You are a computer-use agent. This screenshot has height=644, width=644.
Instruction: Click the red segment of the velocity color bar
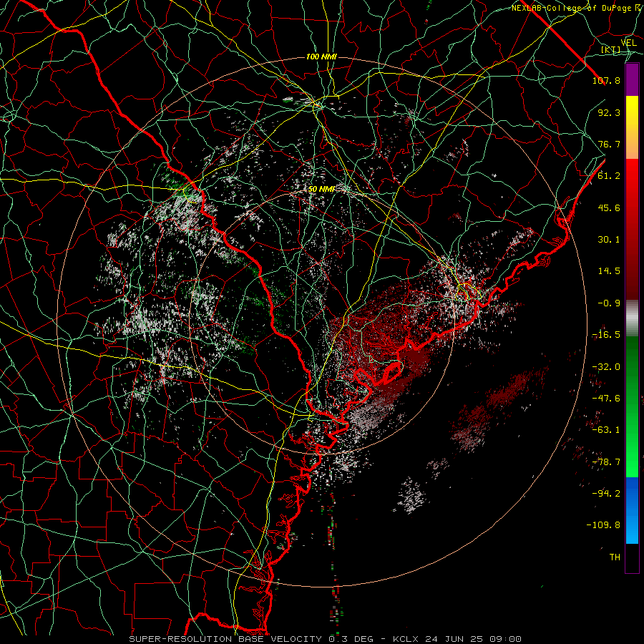632,229
